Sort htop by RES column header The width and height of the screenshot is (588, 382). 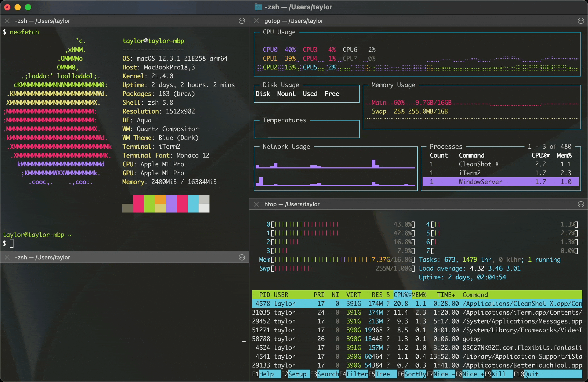coord(377,295)
